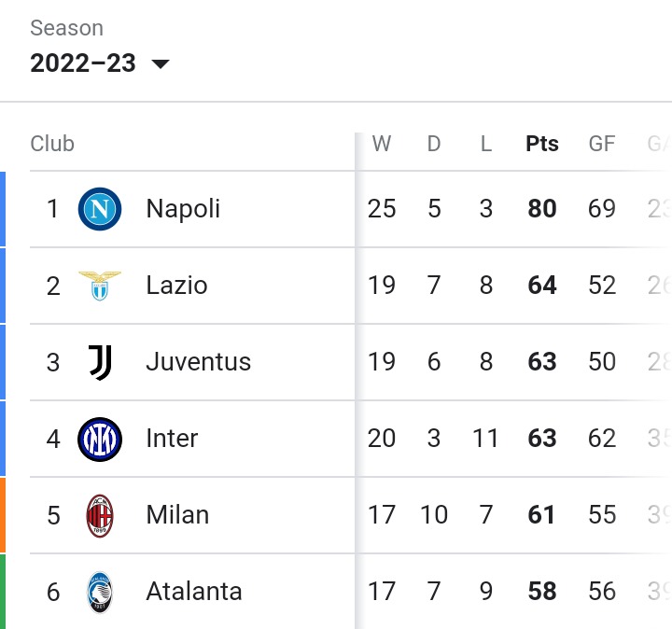
Task: Click the season dropdown arrow
Action: 161,64
